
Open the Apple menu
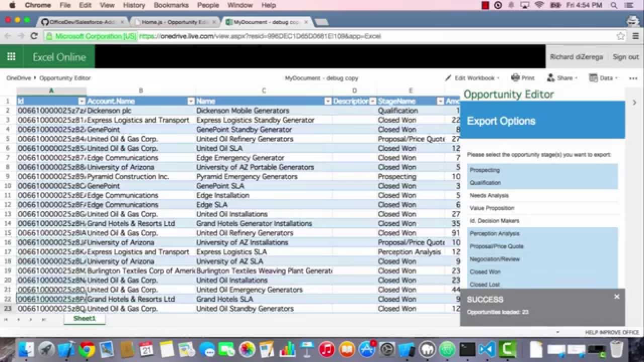tap(12, 5)
